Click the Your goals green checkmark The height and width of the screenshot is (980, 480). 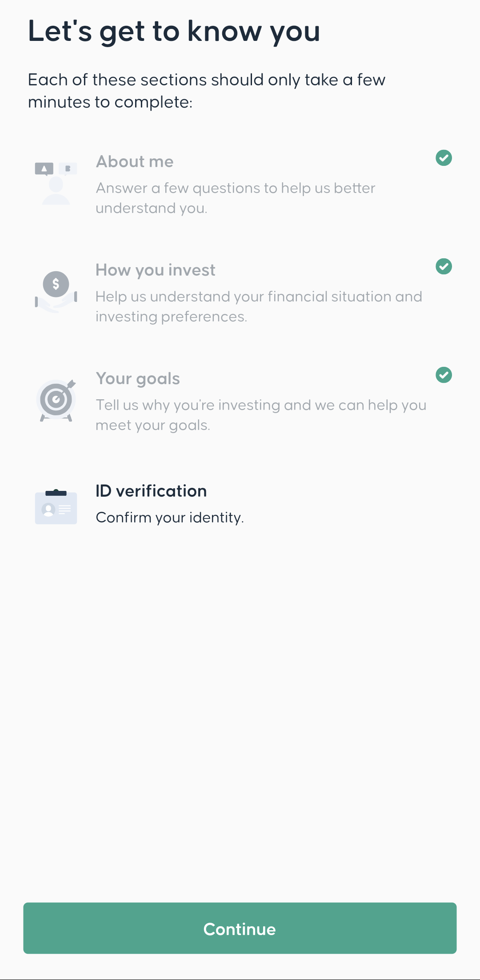(x=444, y=375)
